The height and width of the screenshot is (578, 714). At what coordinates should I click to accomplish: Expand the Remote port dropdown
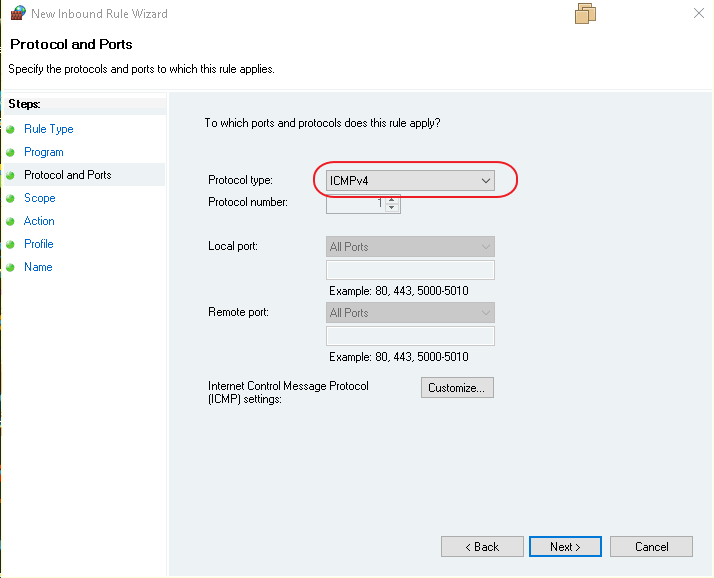(x=410, y=313)
